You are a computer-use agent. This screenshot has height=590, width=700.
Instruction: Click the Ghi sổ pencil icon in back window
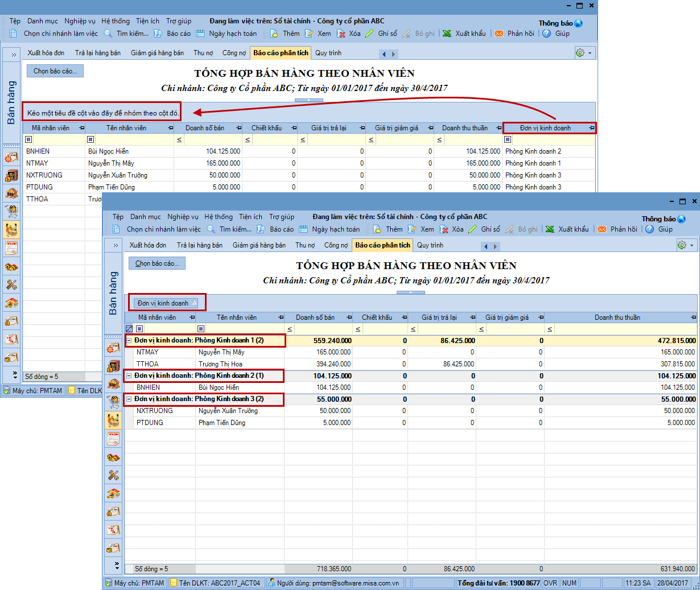370,34
